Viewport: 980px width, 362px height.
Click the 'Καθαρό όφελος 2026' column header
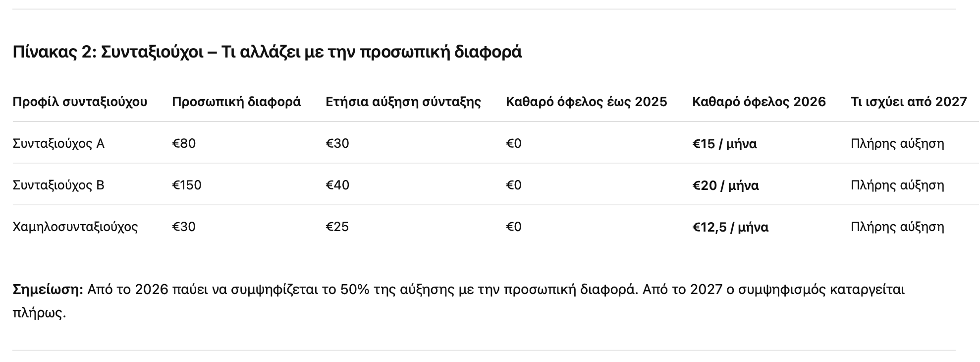759,102
